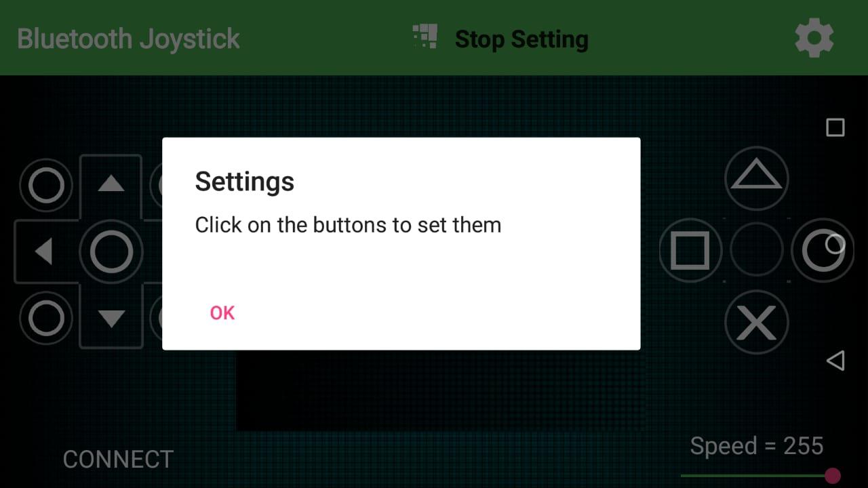Image resolution: width=868 pixels, height=488 pixels.
Task: Tap the Android recent apps square
Action: tap(835, 127)
